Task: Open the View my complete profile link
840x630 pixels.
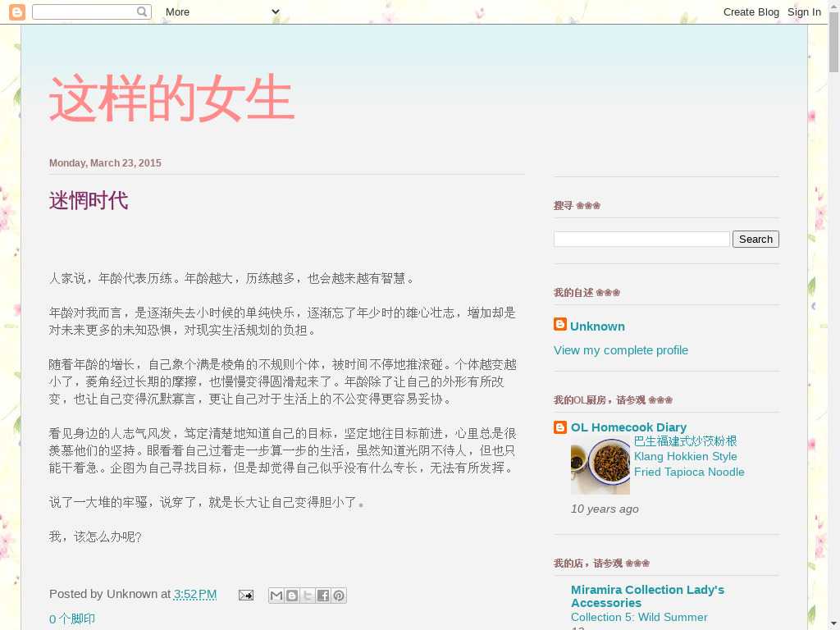Action: [x=620, y=350]
